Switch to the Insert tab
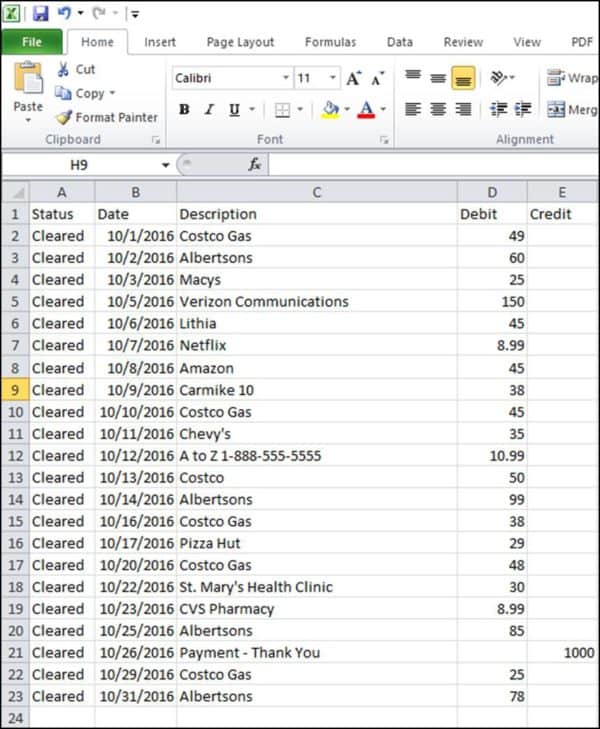Viewport: 600px width, 729px height. 160,42
